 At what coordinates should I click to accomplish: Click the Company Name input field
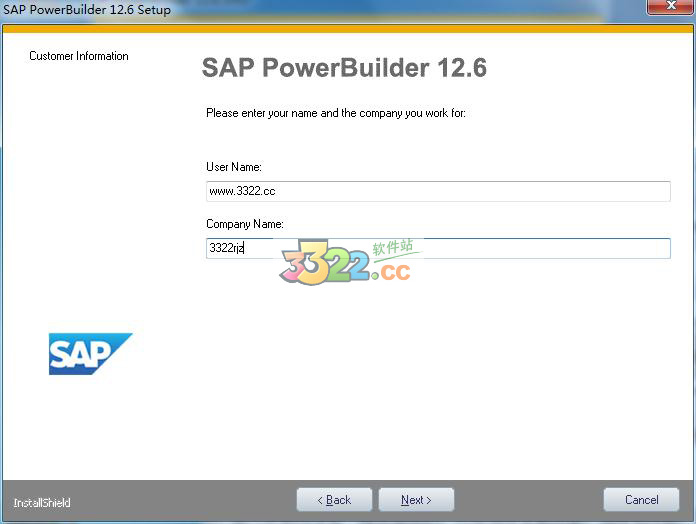438,248
